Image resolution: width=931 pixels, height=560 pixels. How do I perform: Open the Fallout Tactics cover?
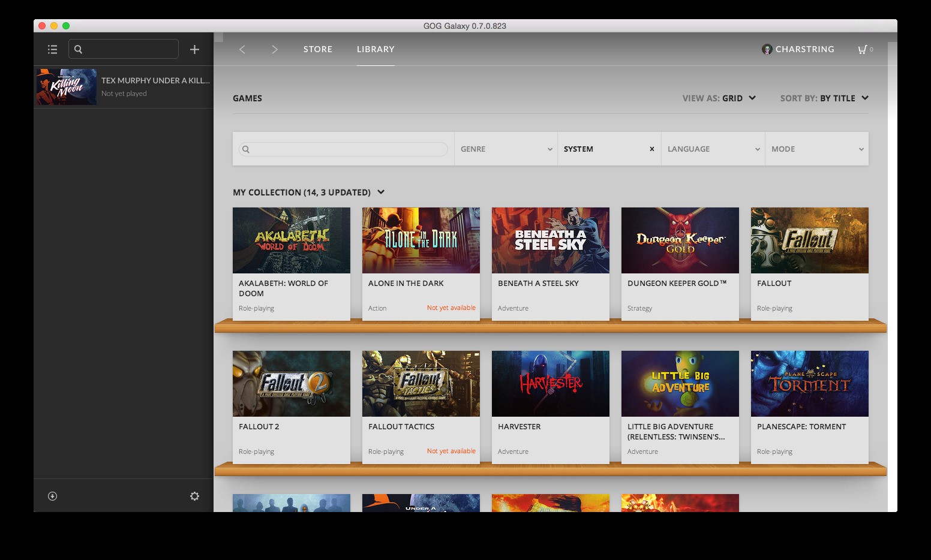[421, 384]
